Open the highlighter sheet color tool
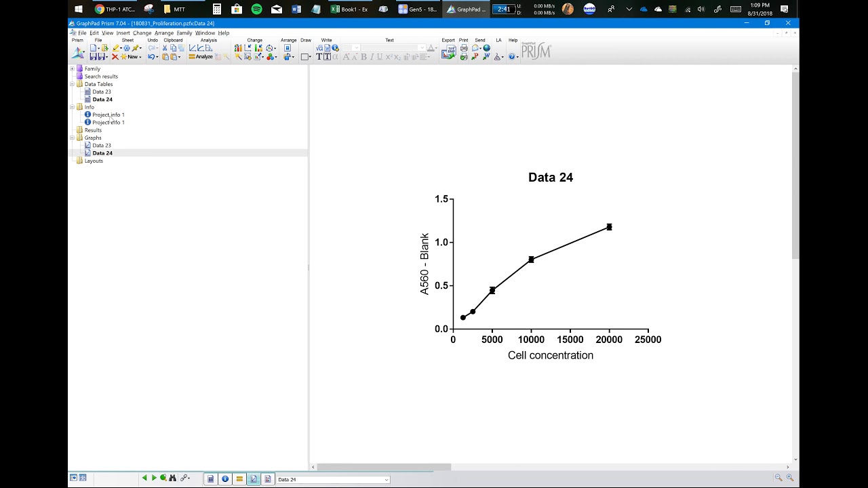The height and width of the screenshot is (488, 868). coord(116,48)
